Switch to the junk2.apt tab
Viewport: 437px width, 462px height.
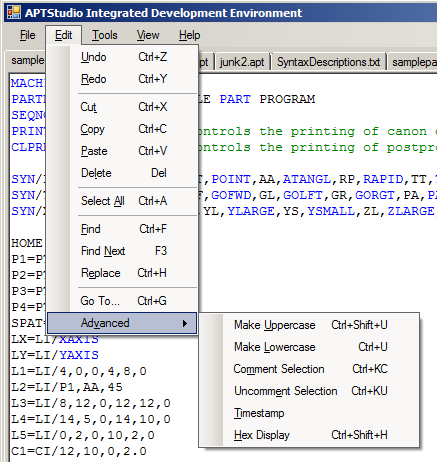[242, 62]
